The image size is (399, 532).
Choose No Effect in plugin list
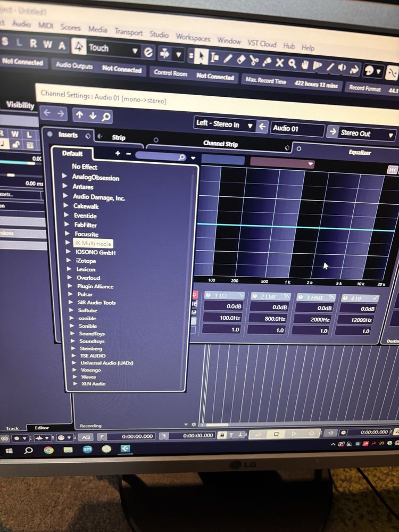[85, 167]
